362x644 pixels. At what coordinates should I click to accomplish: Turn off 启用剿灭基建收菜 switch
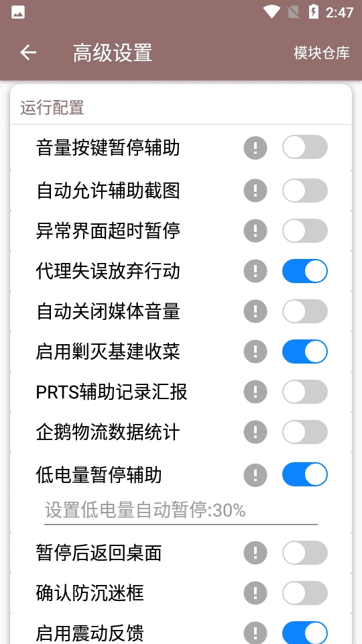[x=305, y=352]
